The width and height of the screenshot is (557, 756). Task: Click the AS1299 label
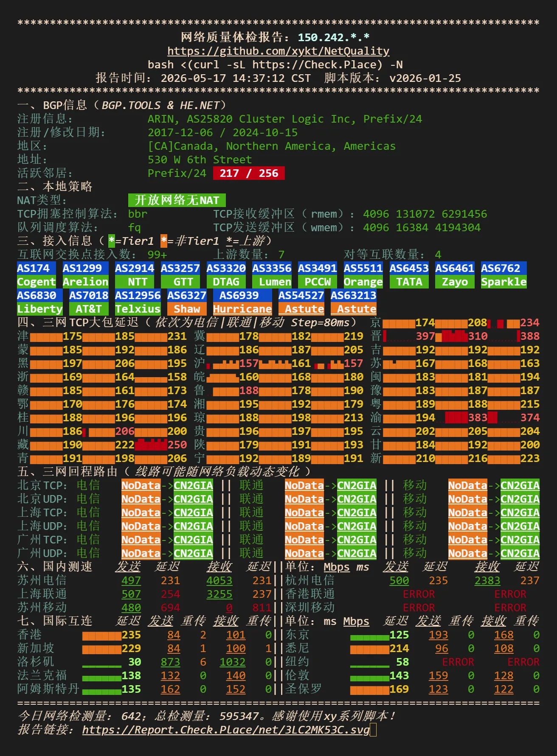85,268
